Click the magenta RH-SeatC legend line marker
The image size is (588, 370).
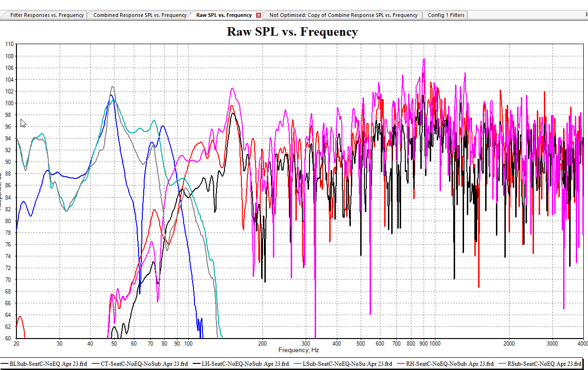(400, 364)
